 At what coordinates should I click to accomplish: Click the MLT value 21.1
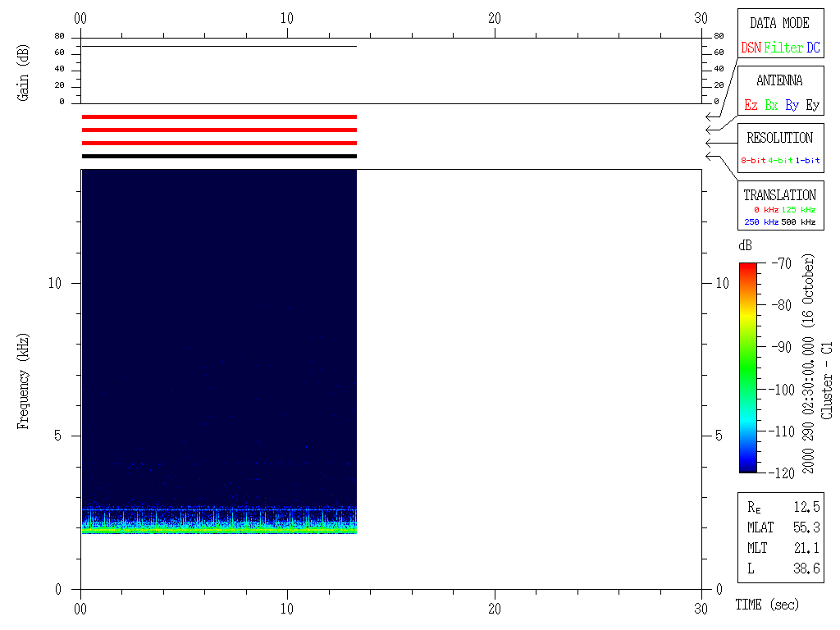(806, 547)
